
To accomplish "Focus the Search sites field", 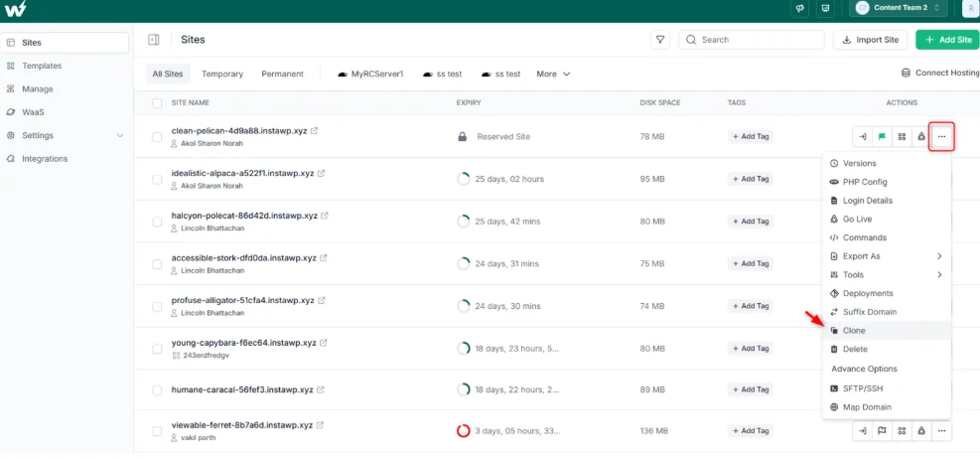I will (x=752, y=40).
